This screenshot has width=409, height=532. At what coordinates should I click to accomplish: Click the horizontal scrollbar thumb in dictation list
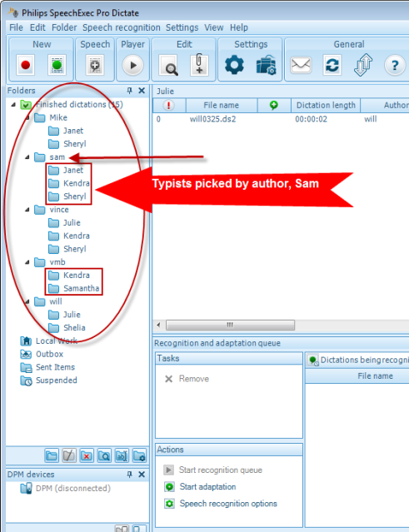(230, 325)
